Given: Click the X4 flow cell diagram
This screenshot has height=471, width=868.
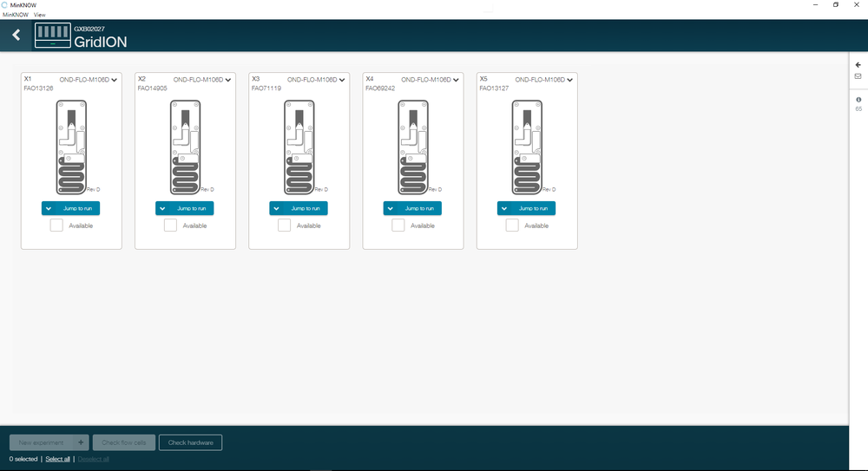Looking at the screenshot, I should coord(413,147).
